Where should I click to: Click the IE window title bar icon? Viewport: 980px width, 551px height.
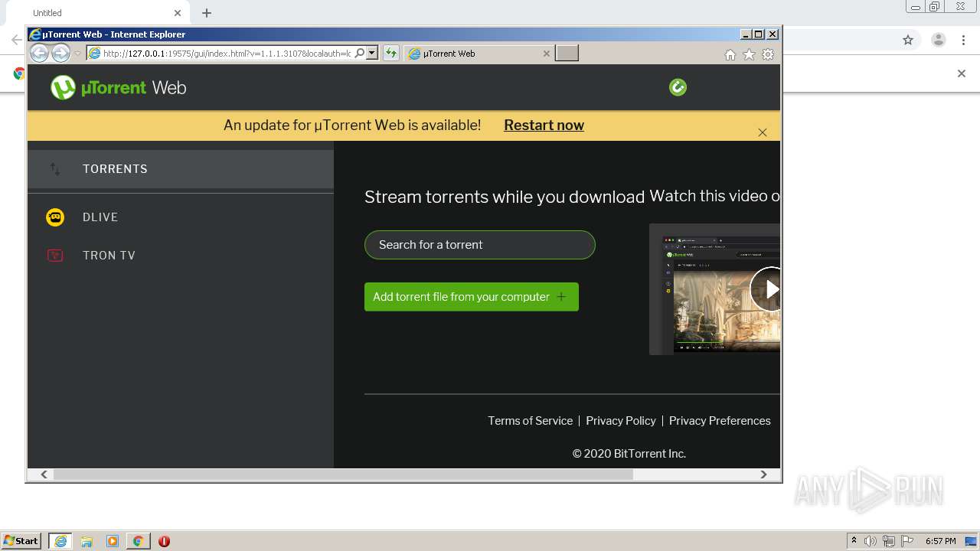click(x=34, y=34)
